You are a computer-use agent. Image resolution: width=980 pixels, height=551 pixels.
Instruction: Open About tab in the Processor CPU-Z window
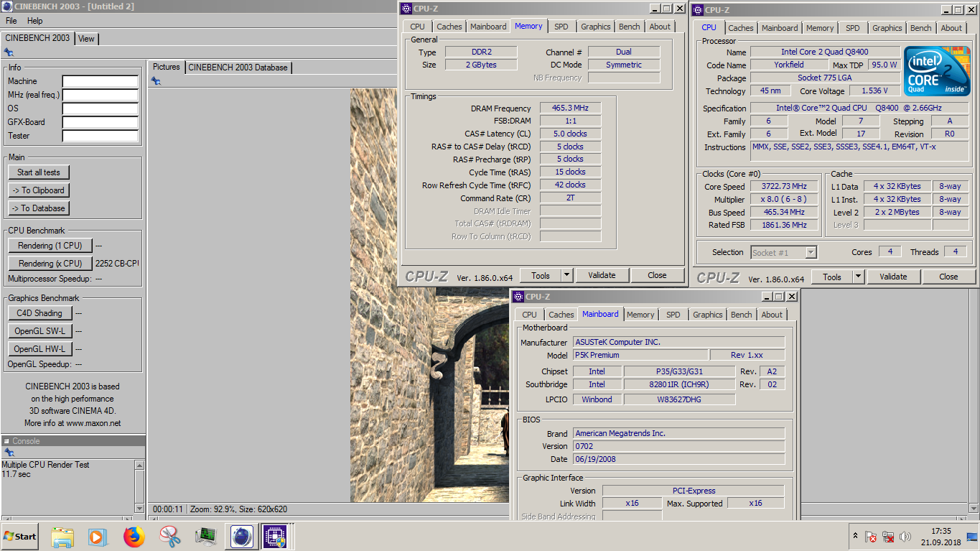pos(951,28)
